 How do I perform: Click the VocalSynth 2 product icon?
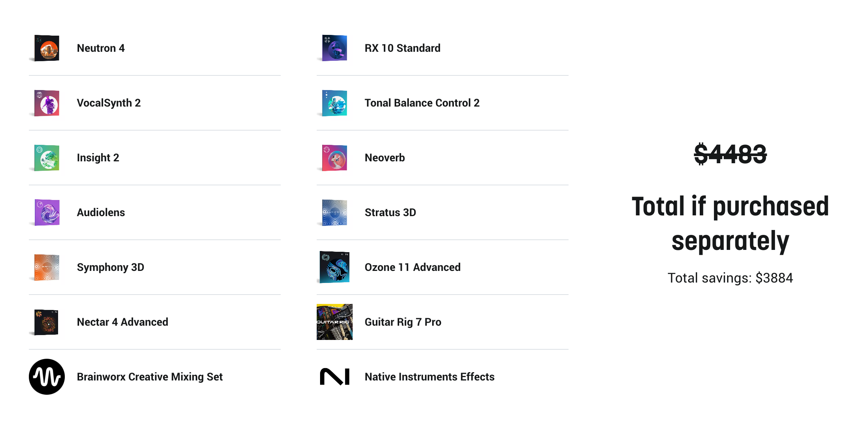46,103
